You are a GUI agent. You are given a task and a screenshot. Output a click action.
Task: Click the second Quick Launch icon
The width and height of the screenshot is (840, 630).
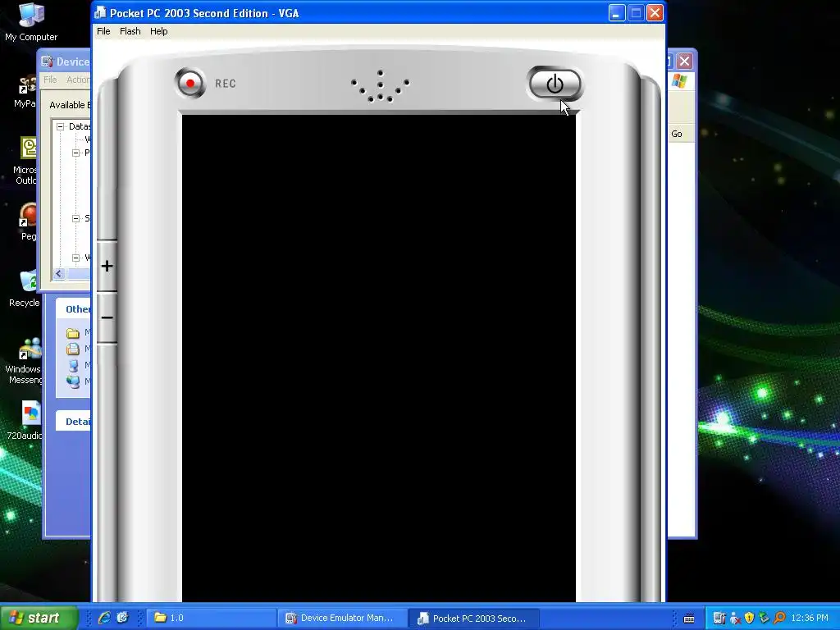click(122, 618)
